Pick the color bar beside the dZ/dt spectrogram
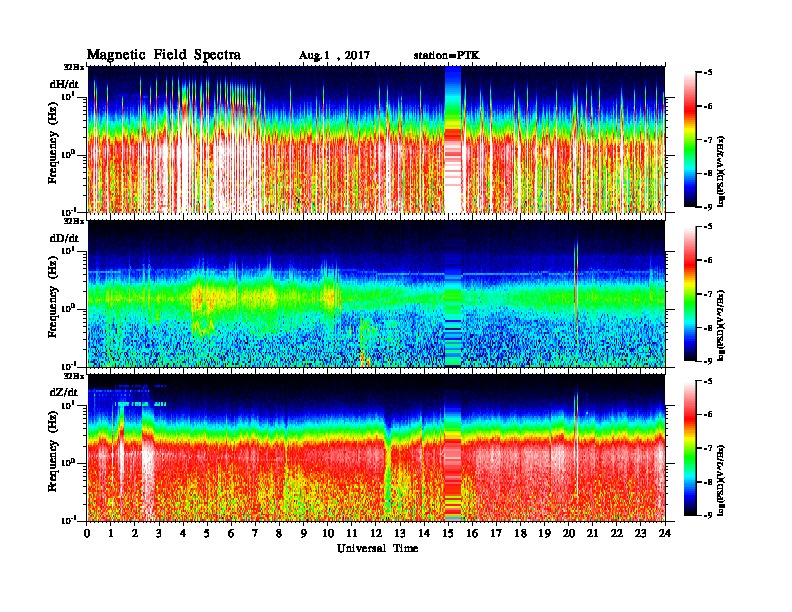This screenshot has height=612, width=792. click(690, 448)
